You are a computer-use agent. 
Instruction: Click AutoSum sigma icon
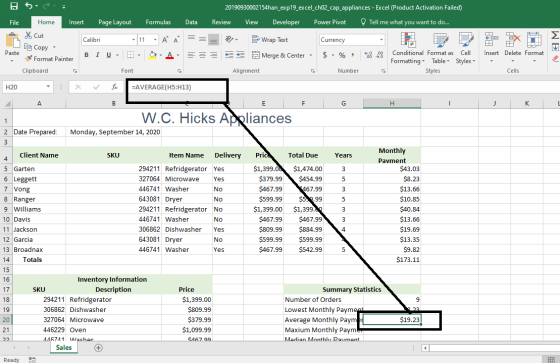555,35
